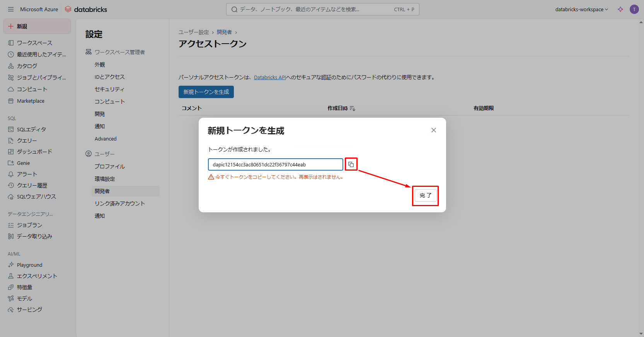Viewport: 644px width, 337px height.
Task: Open Playground under AI/ML
Action: point(29,265)
